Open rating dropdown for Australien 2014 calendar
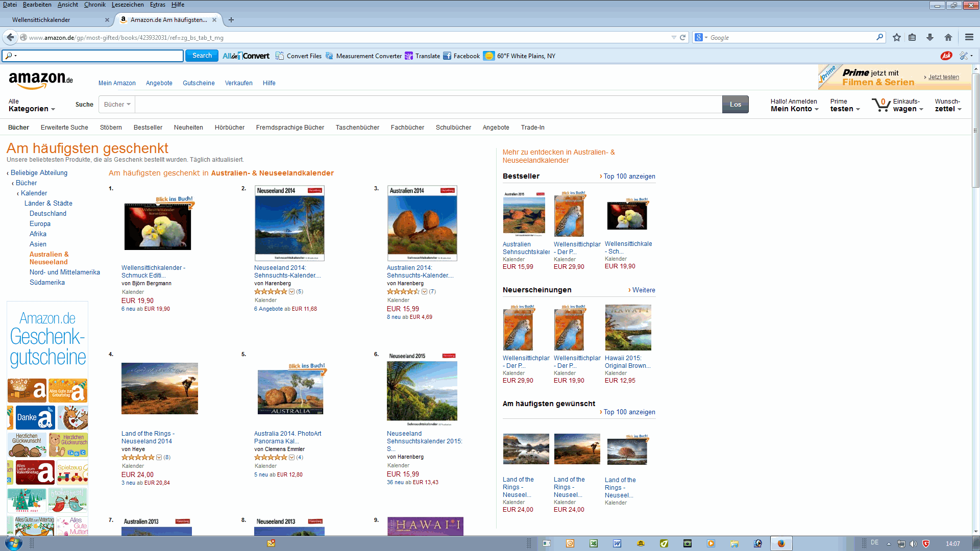The width and height of the screenshot is (980, 551). tap(424, 292)
